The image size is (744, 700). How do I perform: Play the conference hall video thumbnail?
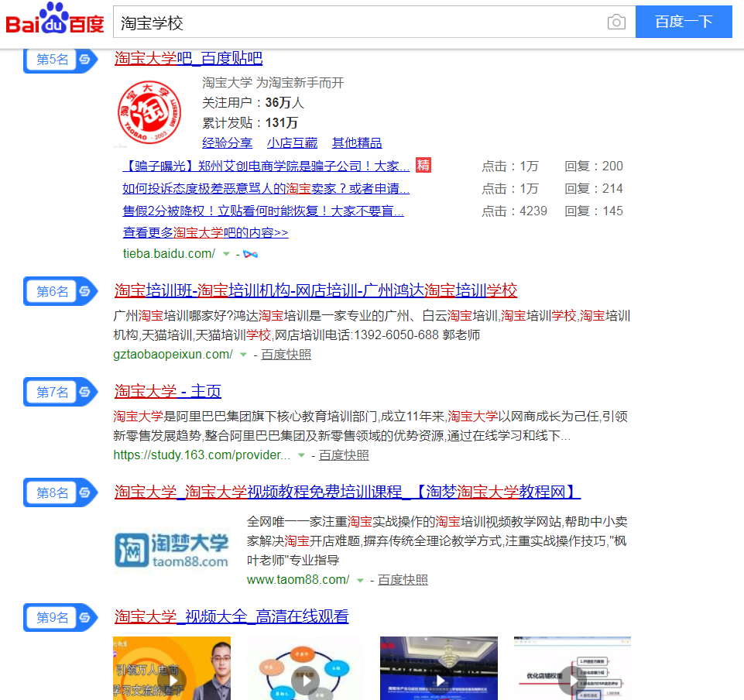point(439,668)
